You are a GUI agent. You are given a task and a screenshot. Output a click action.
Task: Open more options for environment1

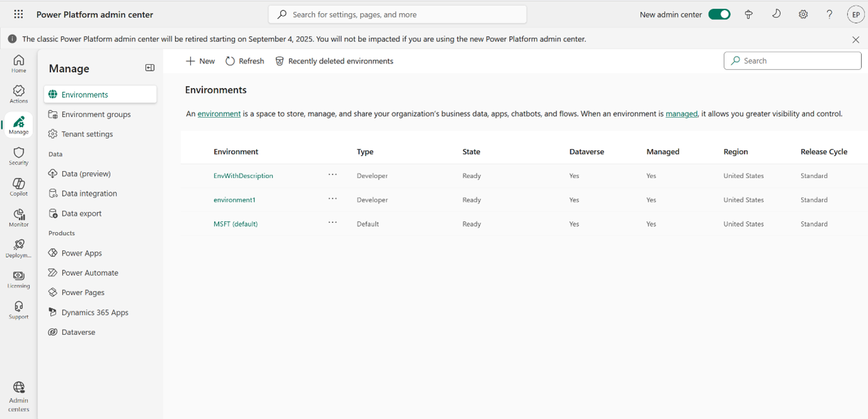click(x=332, y=199)
